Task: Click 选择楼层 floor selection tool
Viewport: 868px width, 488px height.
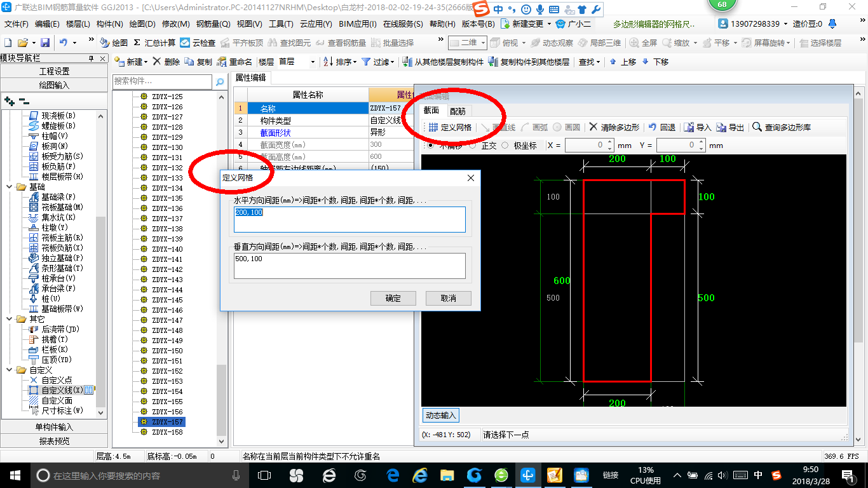Action: click(x=820, y=43)
